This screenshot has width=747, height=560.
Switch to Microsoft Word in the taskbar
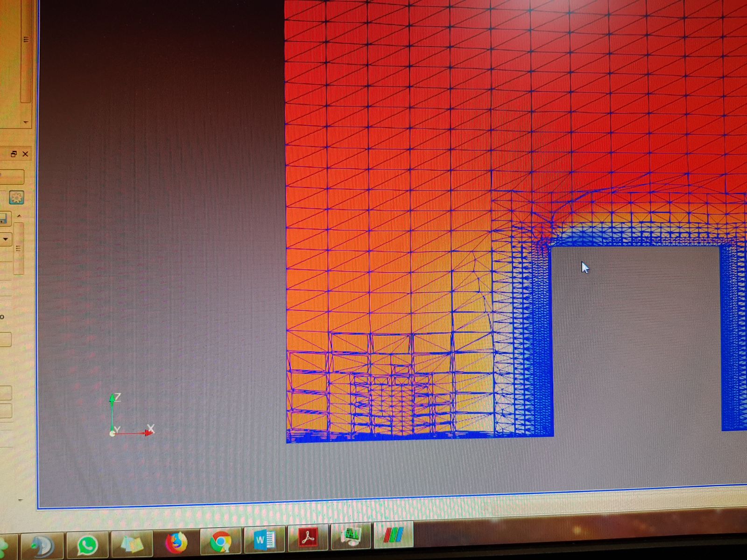tap(264, 540)
